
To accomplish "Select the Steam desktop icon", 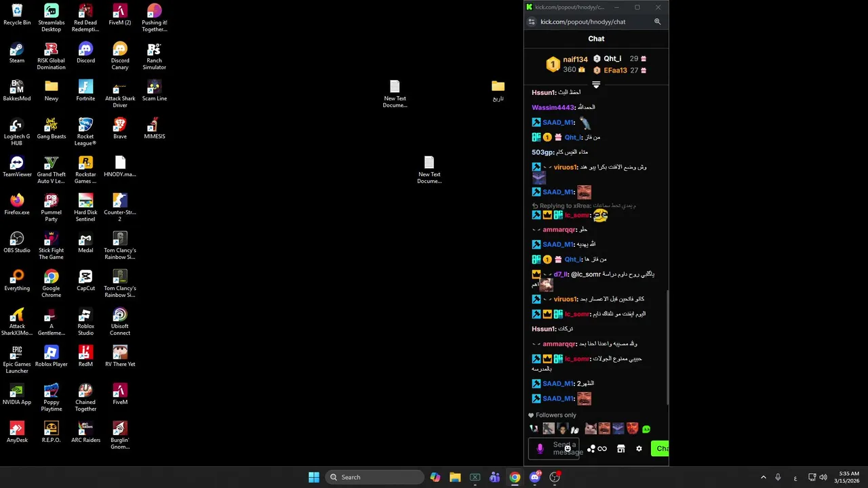I will click(17, 52).
